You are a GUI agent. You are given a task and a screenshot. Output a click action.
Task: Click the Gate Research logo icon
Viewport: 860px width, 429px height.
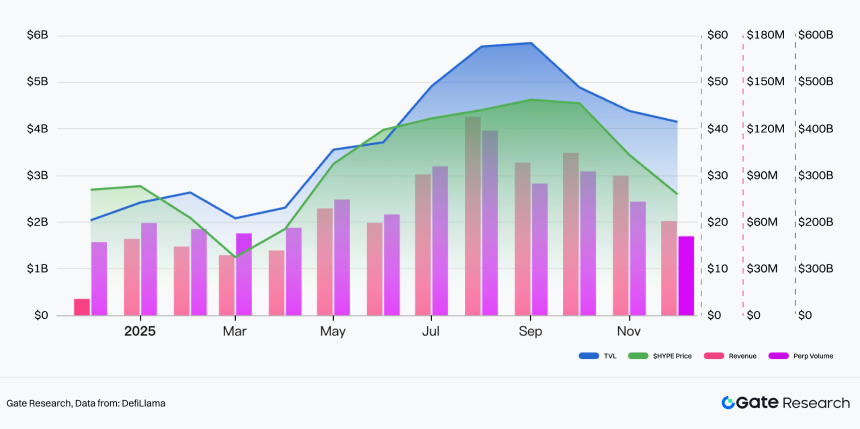click(x=728, y=403)
